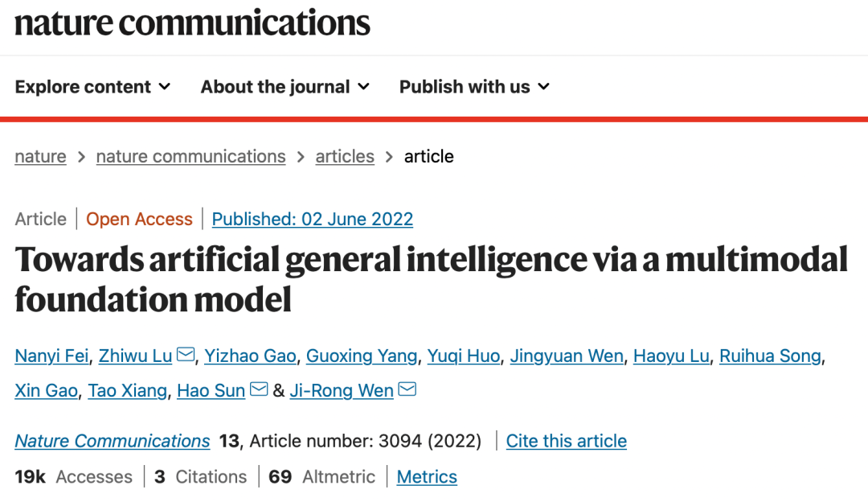Expand the Publish with us menu
The width and height of the screenshot is (868, 502).
coord(474,87)
